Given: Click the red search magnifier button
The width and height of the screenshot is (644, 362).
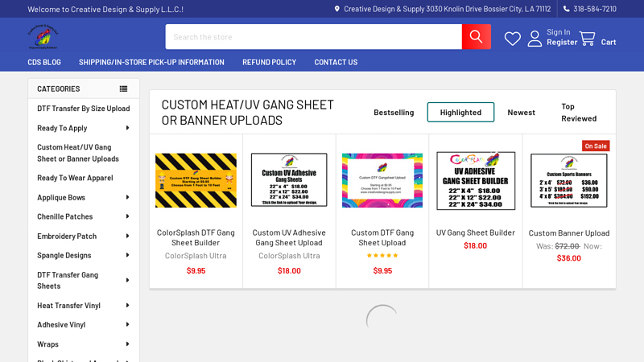Looking at the screenshot, I should [476, 36].
